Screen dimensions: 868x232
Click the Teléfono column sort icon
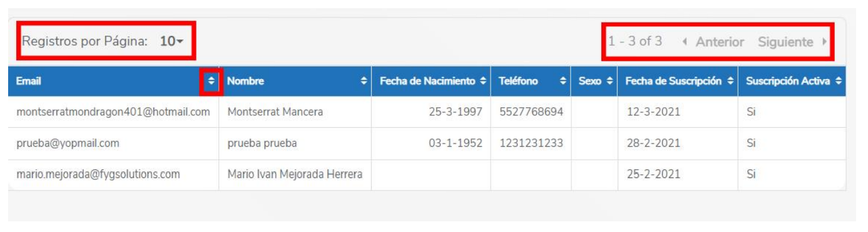(x=563, y=82)
